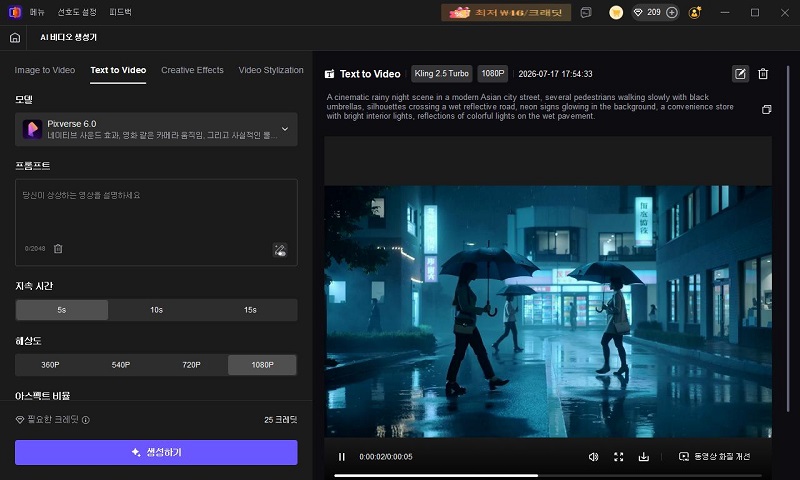Pause the video playback
800x480 pixels.
[341, 457]
